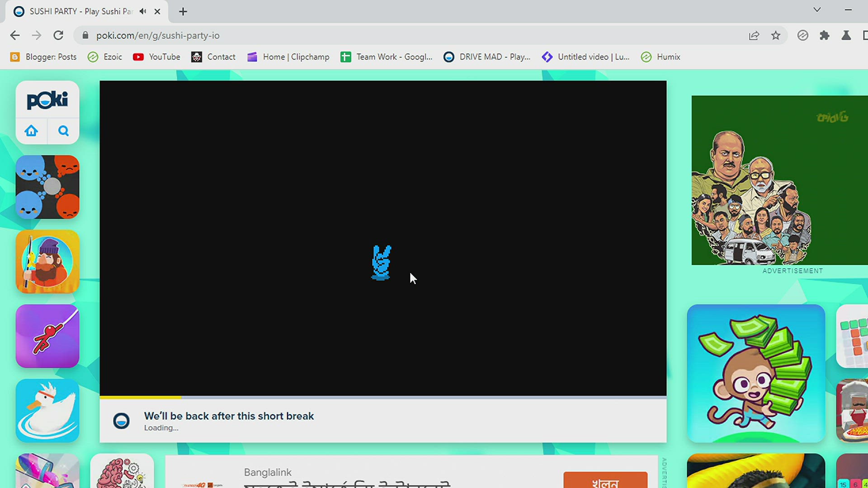Open the Extensions puzzle icon

(824, 35)
